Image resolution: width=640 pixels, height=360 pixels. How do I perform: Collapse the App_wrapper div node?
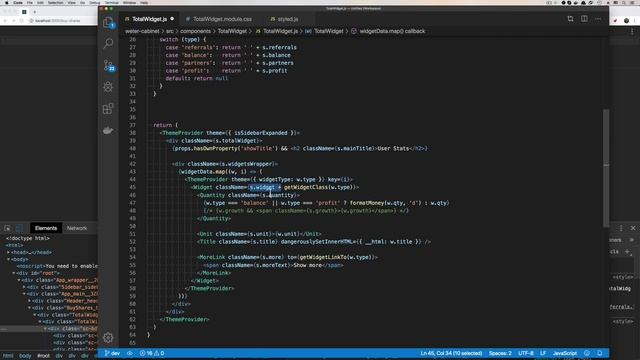19,280
